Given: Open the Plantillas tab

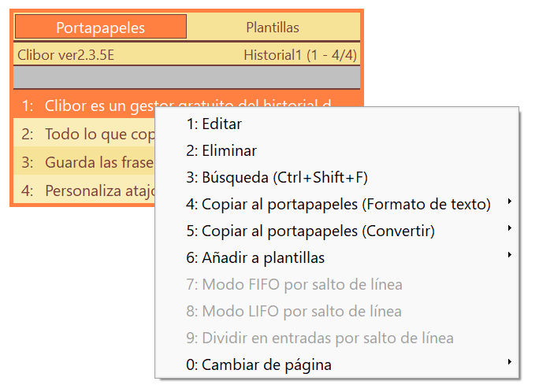Looking at the screenshot, I should tap(273, 27).
